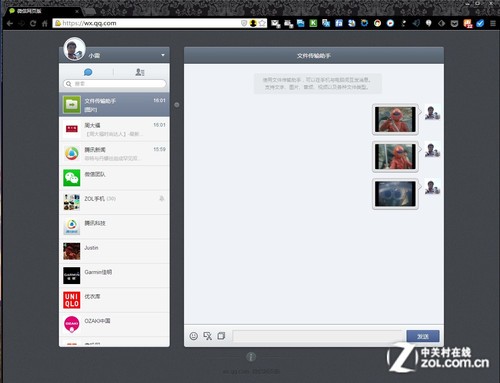Viewport: 500px width, 383px height.
Task: Open the Garmin chat in the list
Action: [x=114, y=276]
